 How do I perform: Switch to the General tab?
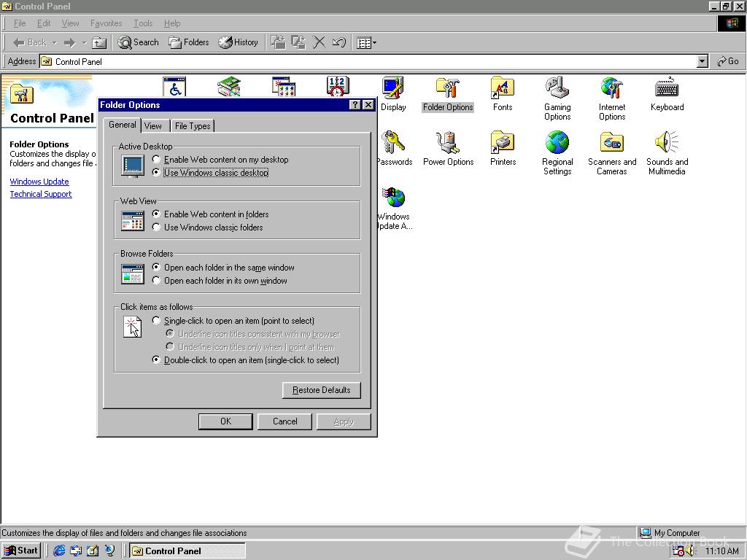(122, 125)
